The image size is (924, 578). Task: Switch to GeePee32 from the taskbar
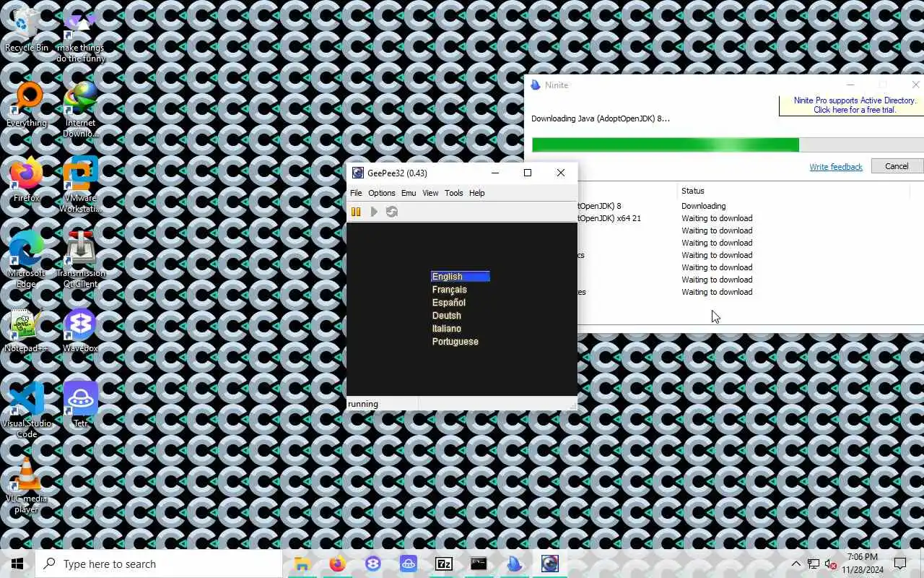tap(549, 564)
